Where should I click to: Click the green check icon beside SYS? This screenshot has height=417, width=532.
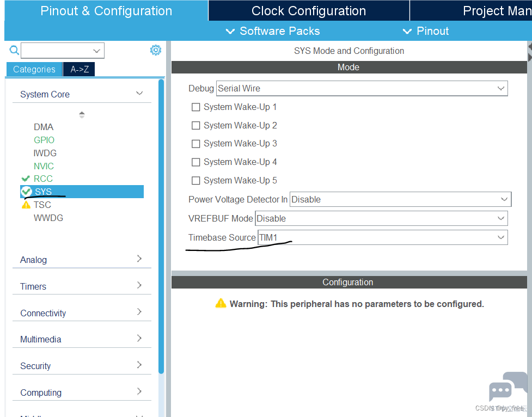[26, 192]
